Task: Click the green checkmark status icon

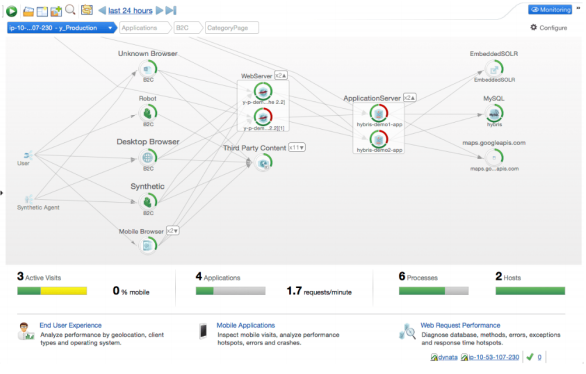Action: [x=530, y=357]
